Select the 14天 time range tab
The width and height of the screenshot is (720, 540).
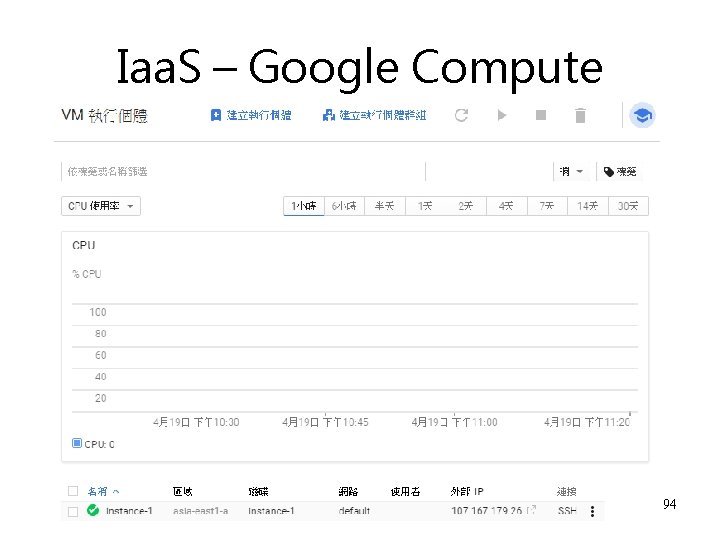pyautogui.click(x=588, y=206)
